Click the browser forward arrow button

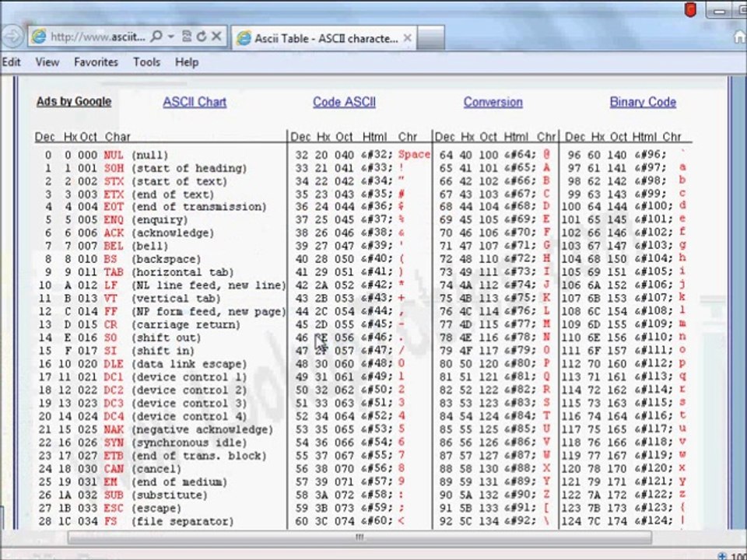(x=11, y=37)
